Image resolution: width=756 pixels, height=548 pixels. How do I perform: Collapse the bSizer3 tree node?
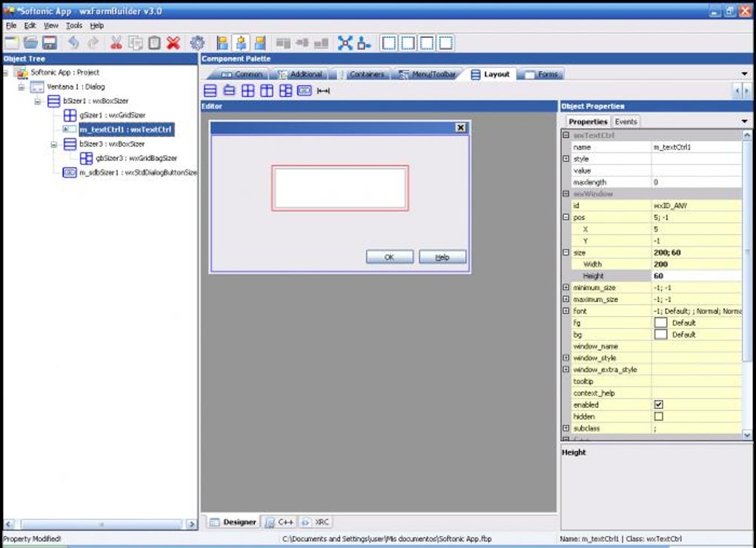click(x=54, y=144)
